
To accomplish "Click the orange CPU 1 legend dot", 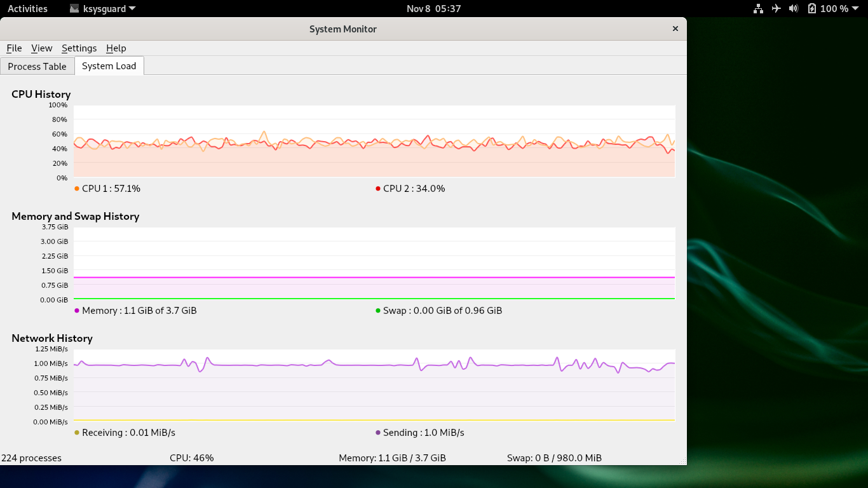I will click(77, 188).
